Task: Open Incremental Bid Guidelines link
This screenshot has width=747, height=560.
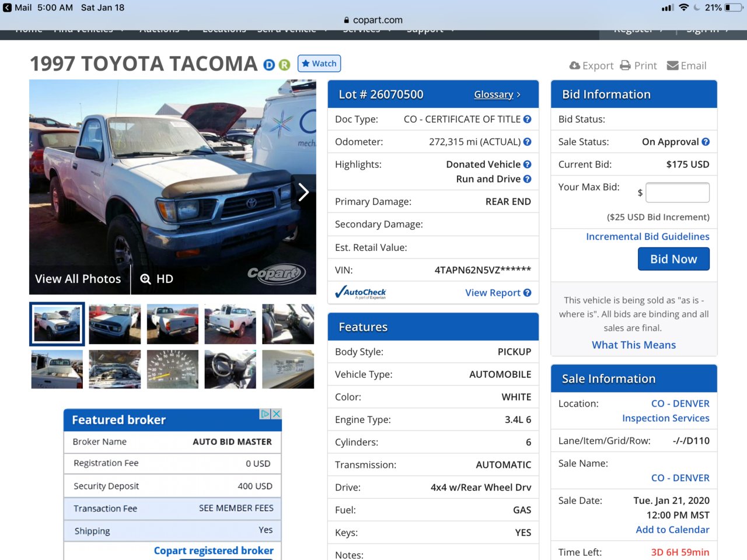Action: pos(648,236)
